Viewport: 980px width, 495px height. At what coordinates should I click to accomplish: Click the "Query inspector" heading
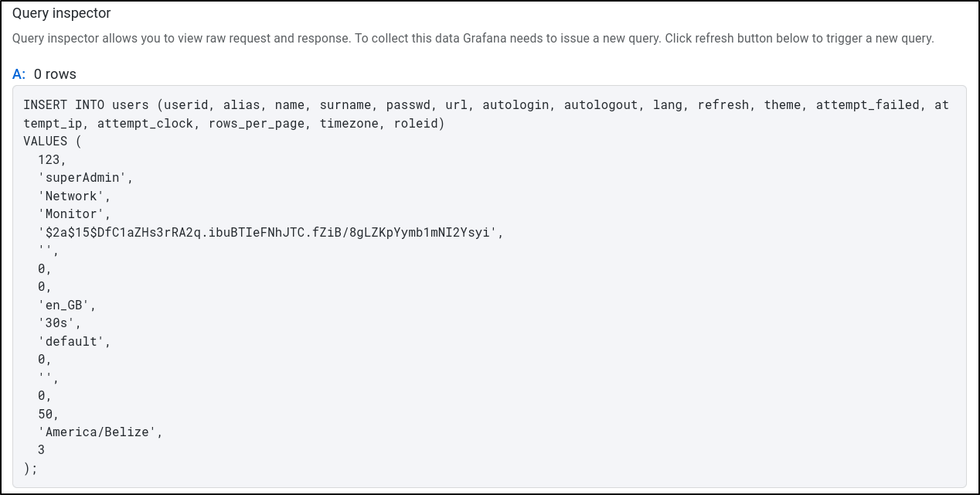61,13
